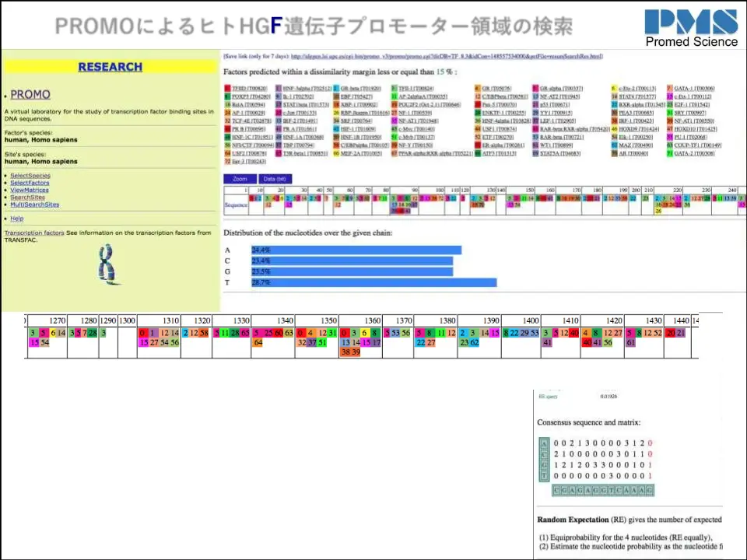Open the MultiSearchSites link
747x560 pixels.
(34, 205)
